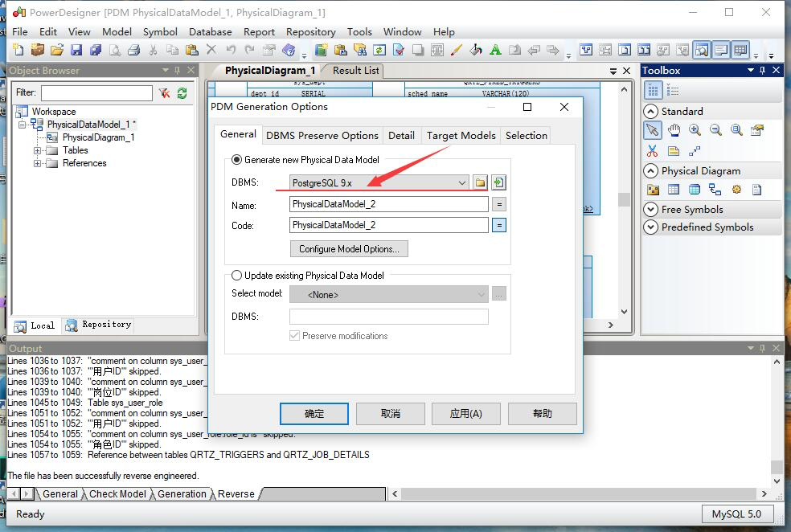Click the refresh filter icon in Object Browser

point(182,92)
